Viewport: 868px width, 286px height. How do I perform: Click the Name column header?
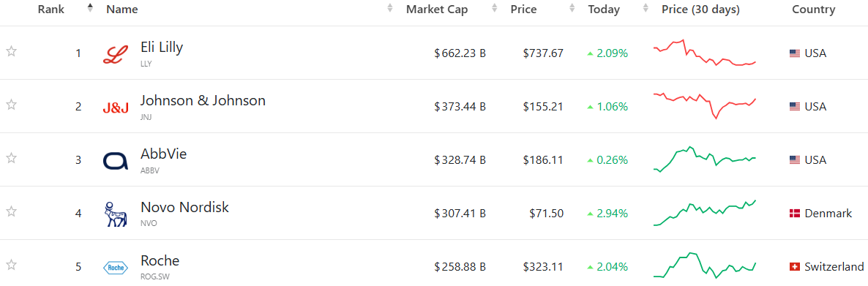(121, 10)
